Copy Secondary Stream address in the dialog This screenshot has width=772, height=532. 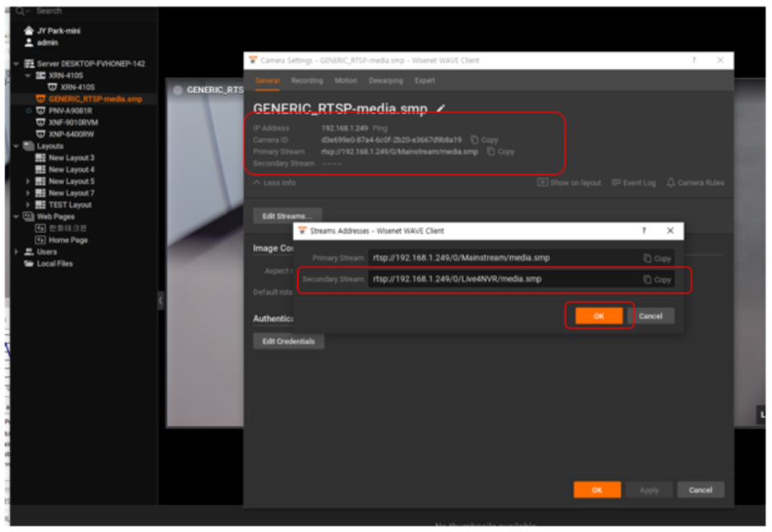pyautogui.click(x=657, y=280)
